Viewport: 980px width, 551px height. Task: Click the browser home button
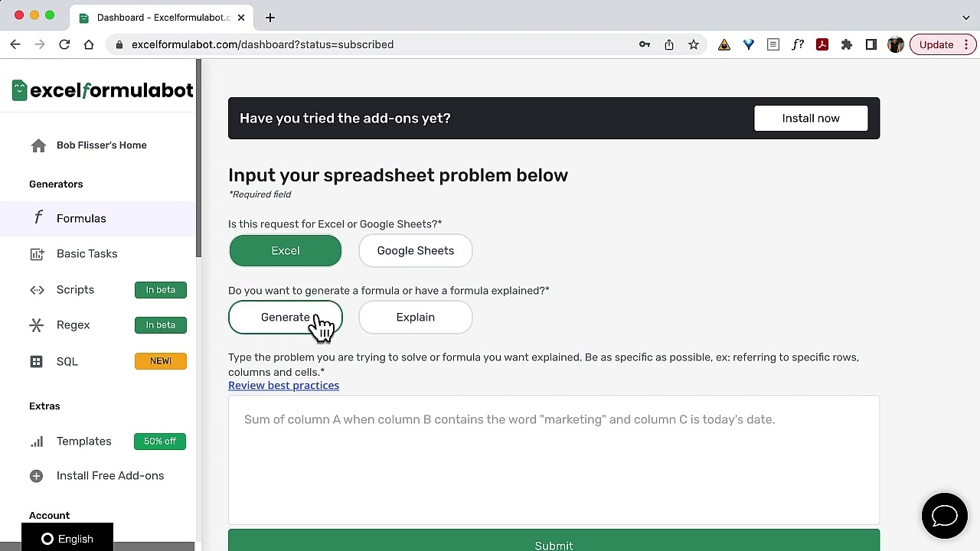click(x=89, y=44)
